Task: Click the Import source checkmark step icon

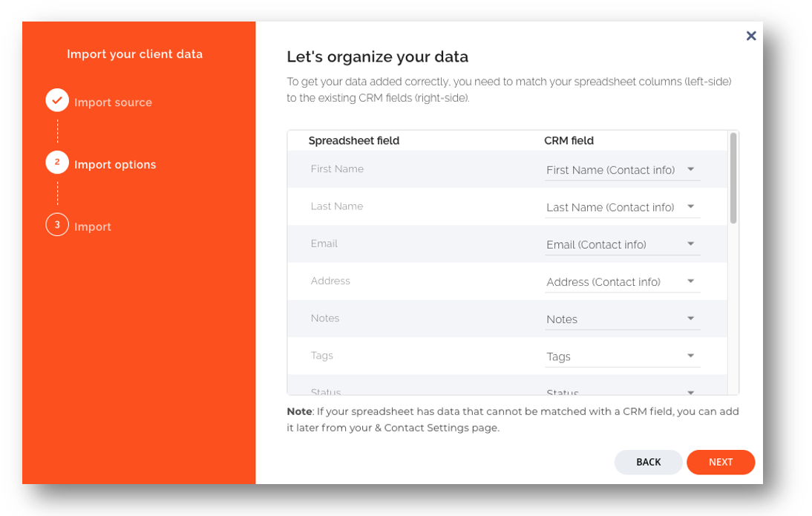Action: [x=57, y=100]
